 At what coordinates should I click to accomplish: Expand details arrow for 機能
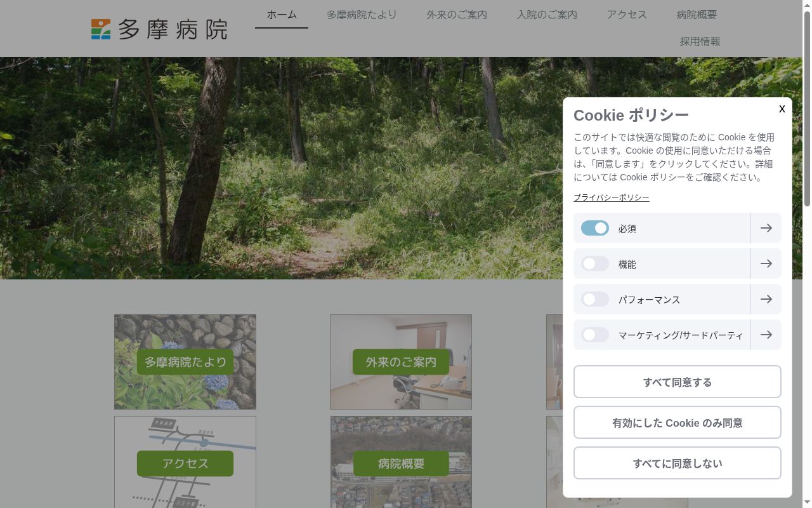(x=766, y=264)
